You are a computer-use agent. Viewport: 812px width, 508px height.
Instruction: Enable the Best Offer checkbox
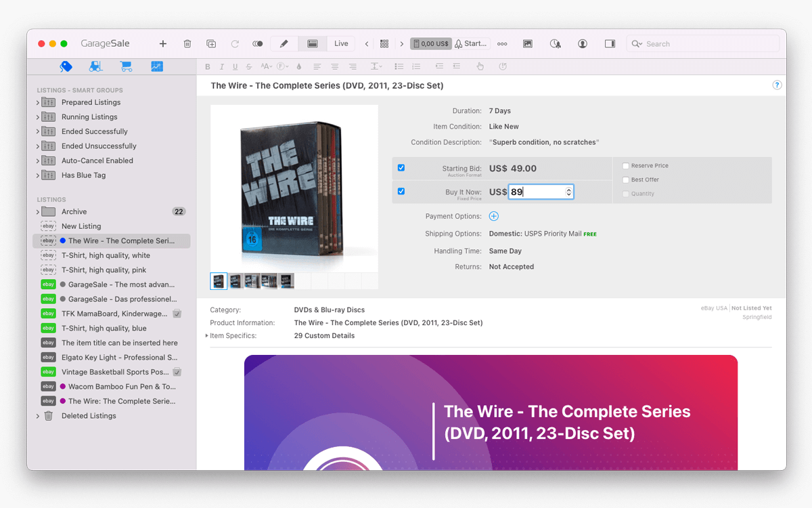pos(626,180)
